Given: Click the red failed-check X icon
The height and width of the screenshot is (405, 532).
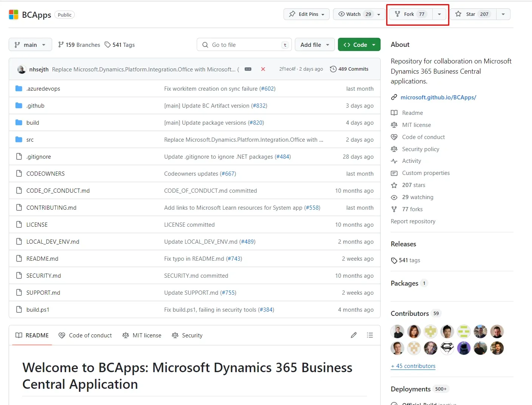Looking at the screenshot, I should pyautogui.click(x=263, y=69).
